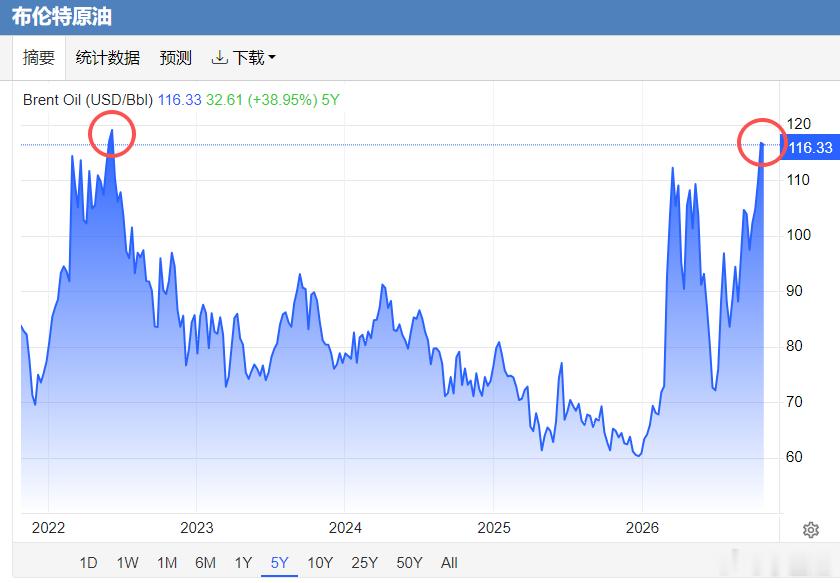This screenshot has height=583, width=840.
Task: Click the 120 y-axis label
Action: (798, 124)
